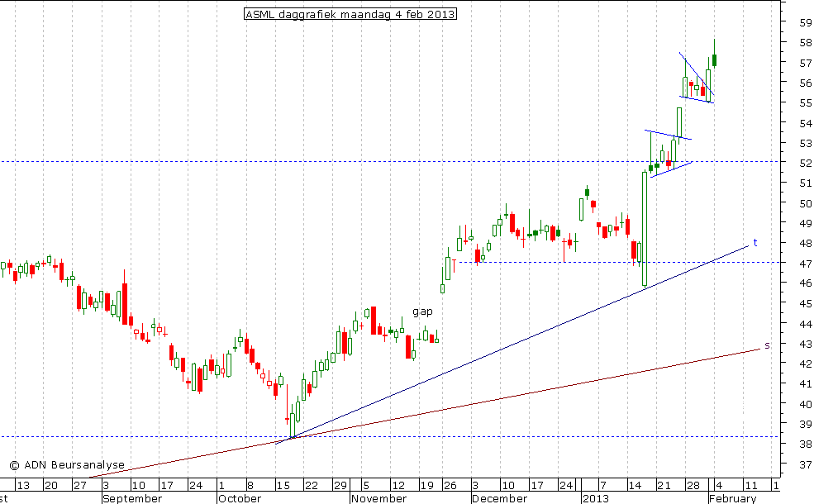The width and height of the screenshot is (814, 504).
Task: Click price axis label 53
Action: [x=806, y=143]
